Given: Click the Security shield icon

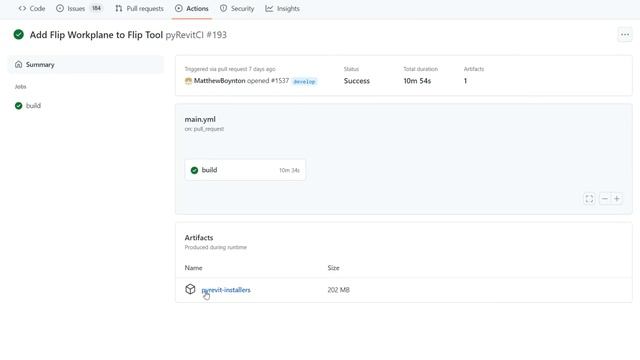Looking at the screenshot, I should pyautogui.click(x=223, y=8).
